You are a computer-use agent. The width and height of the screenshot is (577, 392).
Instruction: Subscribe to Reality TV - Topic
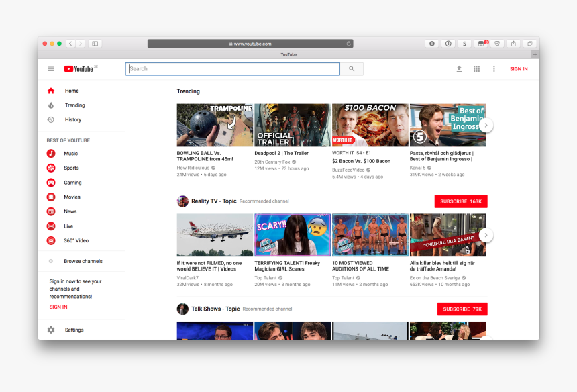tap(460, 201)
